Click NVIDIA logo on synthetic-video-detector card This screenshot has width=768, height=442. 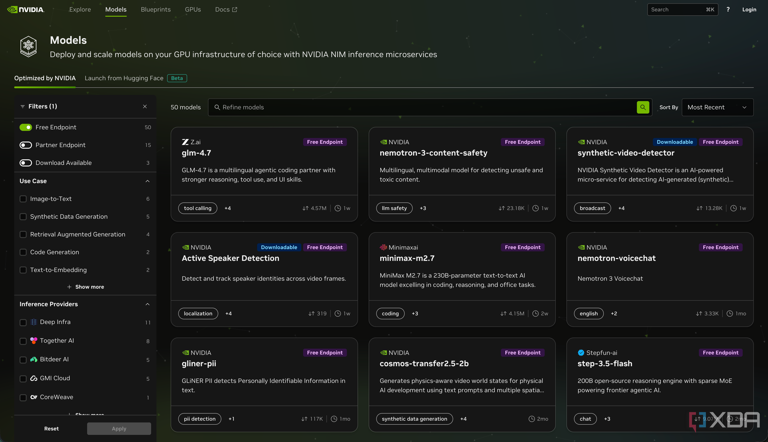(x=581, y=142)
